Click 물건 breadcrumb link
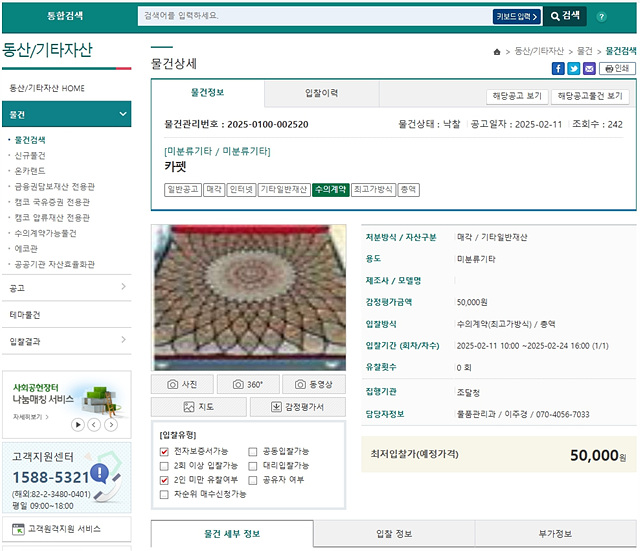 click(584, 51)
